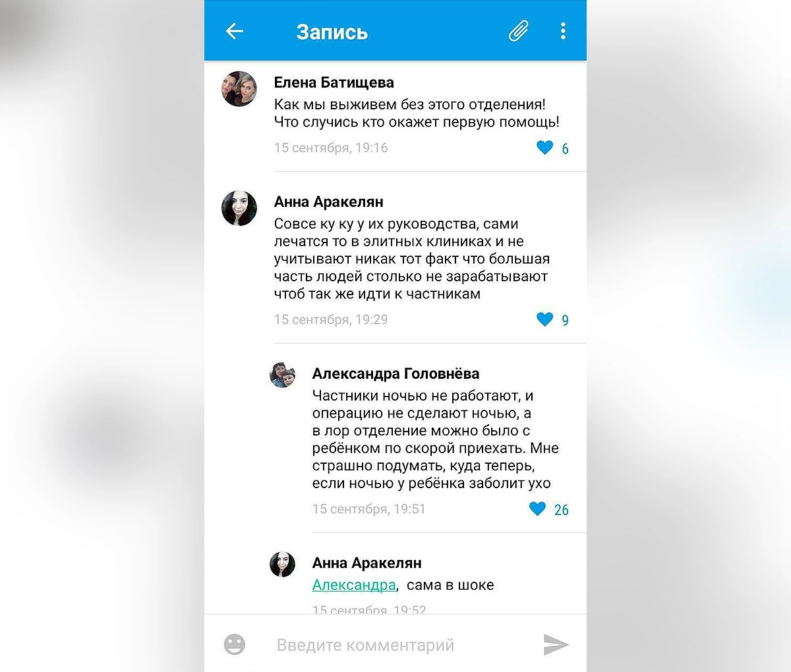Follow the green Александра mention link

354,585
